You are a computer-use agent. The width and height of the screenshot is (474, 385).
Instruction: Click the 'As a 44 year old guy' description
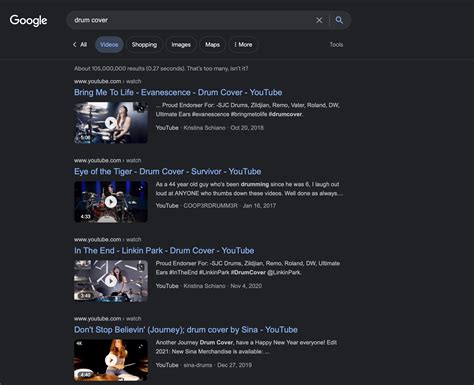[x=249, y=189]
